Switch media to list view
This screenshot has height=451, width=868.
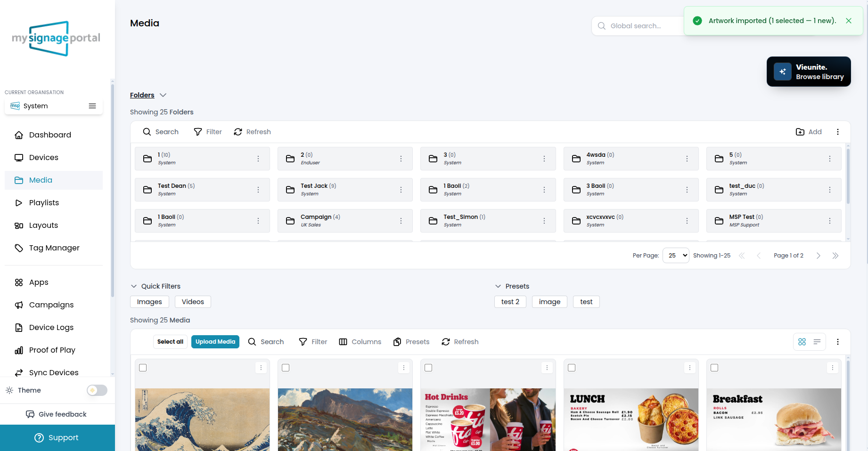[817, 342]
